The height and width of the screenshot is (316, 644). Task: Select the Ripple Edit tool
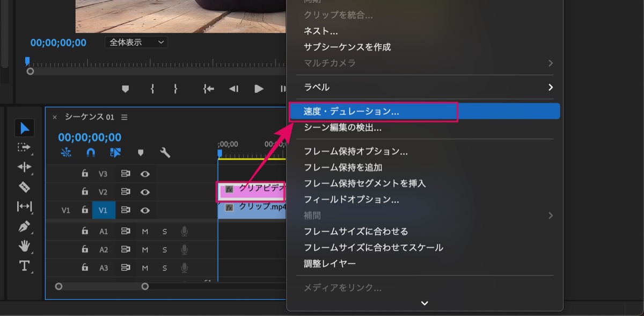point(25,167)
